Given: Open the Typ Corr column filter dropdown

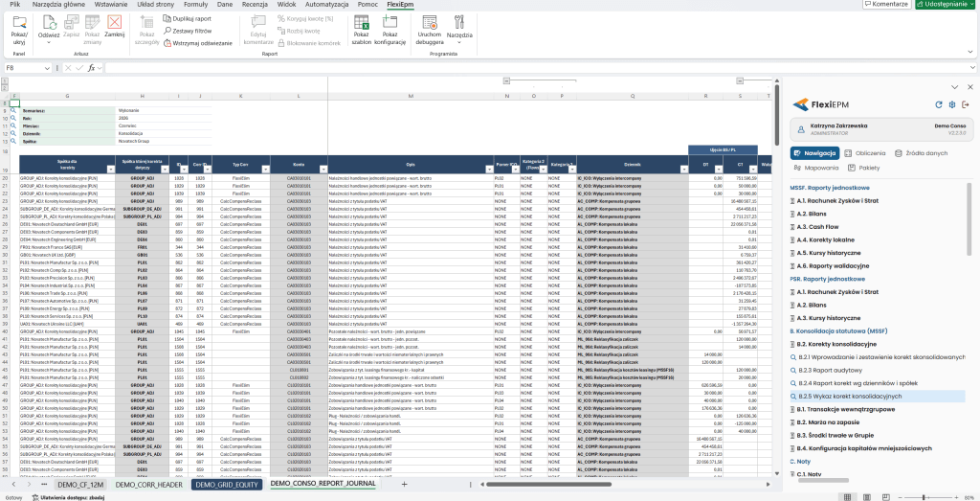Looking at the screenshot, I should pyautogui.click(x=265, y=170).
